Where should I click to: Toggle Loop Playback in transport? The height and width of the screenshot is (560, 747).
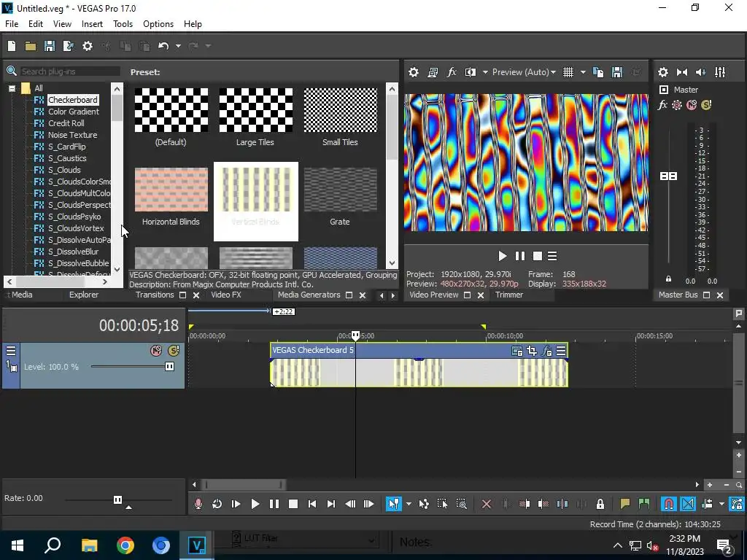217,504
